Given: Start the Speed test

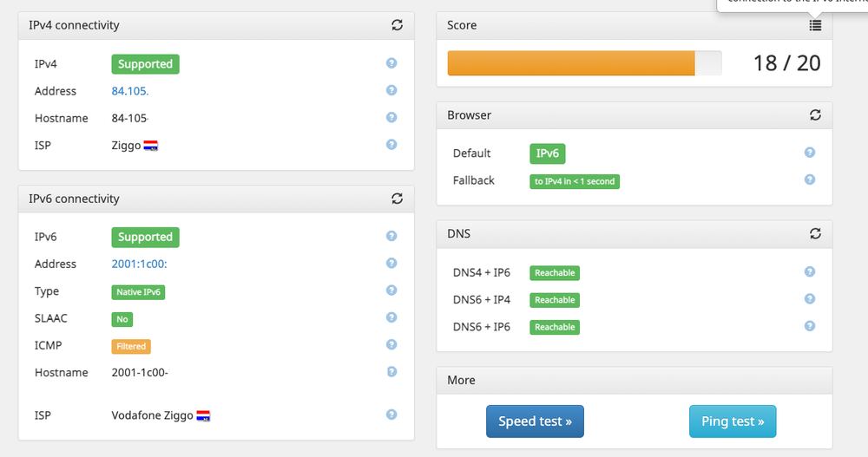Looking at the screenshot, I should [535, 421].
